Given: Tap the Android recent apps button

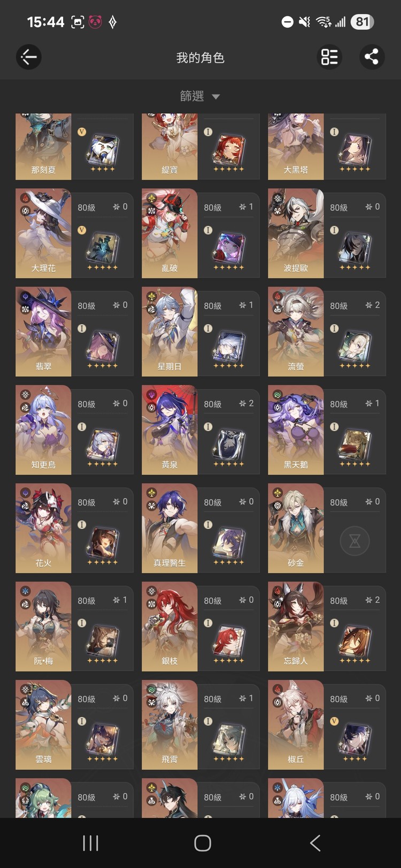Looking at the screenshot, I should tap(91, 843).
